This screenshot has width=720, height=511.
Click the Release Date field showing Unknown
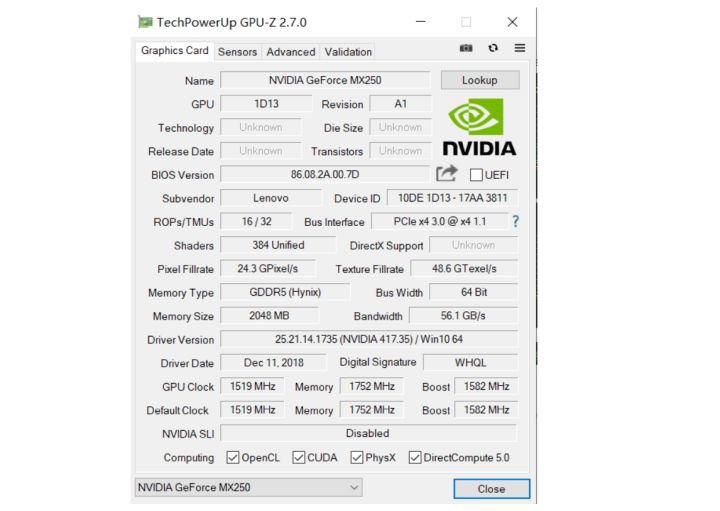click(x=261, y=151)
